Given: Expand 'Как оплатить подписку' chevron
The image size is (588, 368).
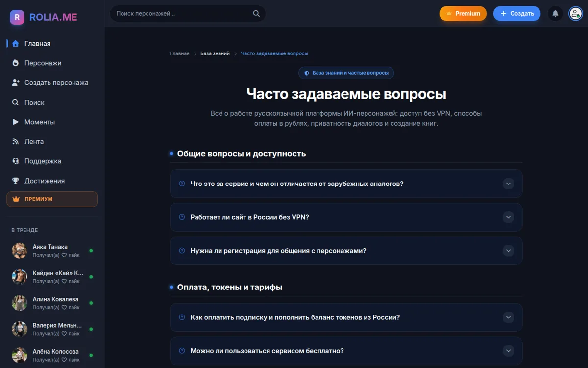Looking at the screenshot, I should [x=508, y=317].
